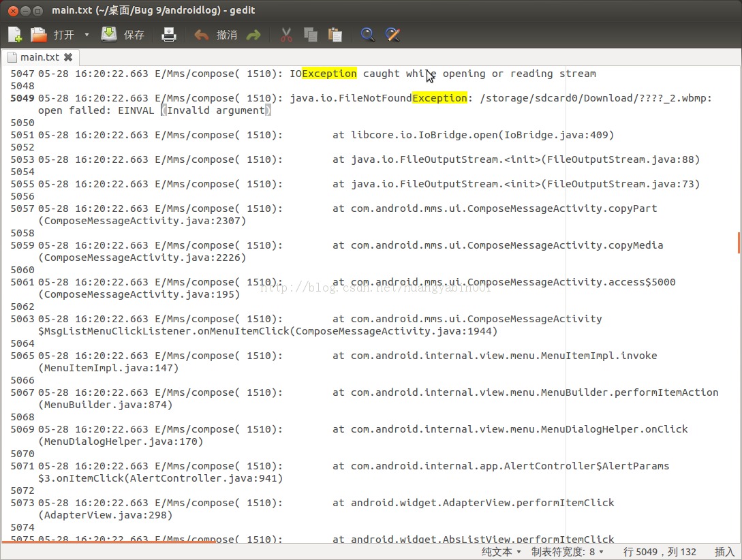Paste from clipboard icon
742x560 pixels.
pos(335,35)
